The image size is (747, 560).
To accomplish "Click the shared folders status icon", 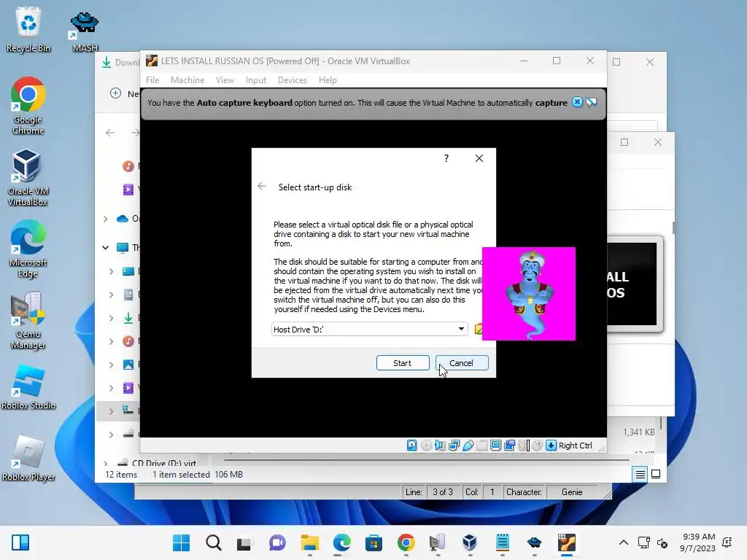I will point(481,446).
